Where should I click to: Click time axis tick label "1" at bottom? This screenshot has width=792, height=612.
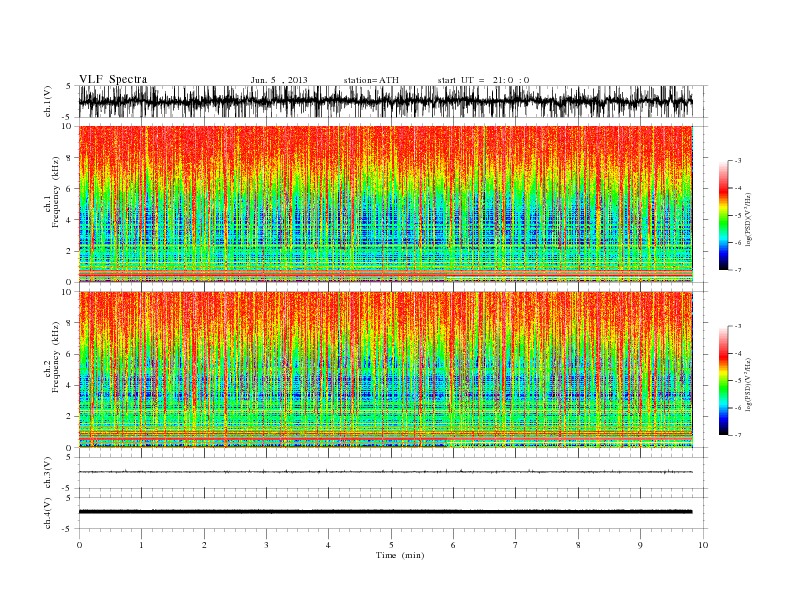pyautogui.click(x=141, y=545)
